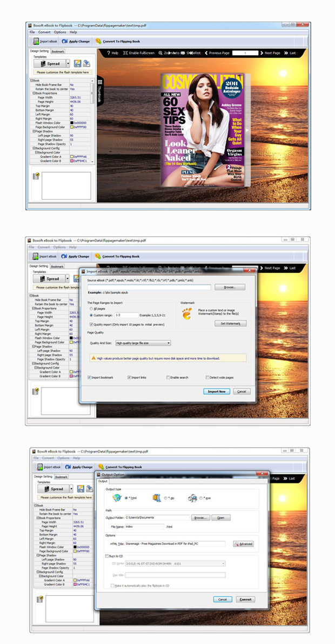Open Spread template dropdown arrow in Cosmopolitan preview window
The width and height of the screenshot is (335, 644).
tap(68, 64)
